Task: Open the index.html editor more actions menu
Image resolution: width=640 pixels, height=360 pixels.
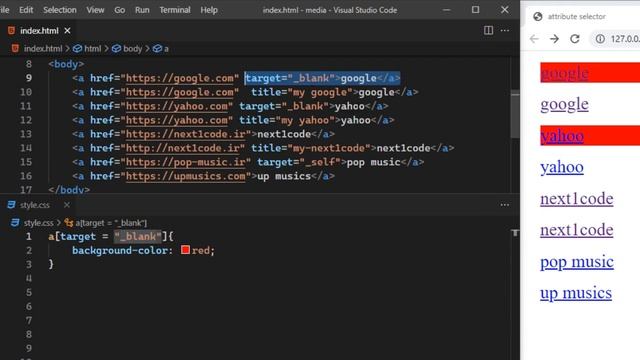Action: tap(505, 30)
